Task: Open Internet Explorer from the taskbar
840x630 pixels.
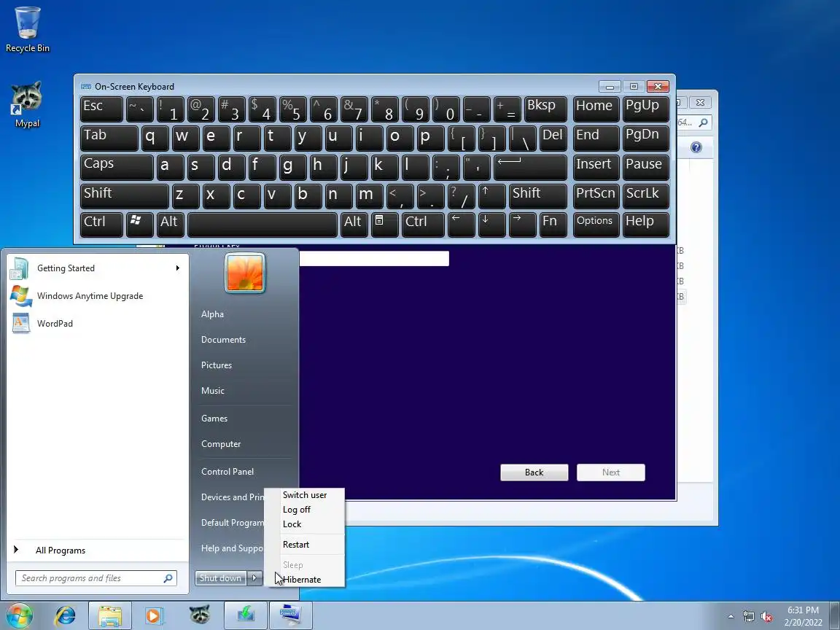Action: (x=66, y=615)
